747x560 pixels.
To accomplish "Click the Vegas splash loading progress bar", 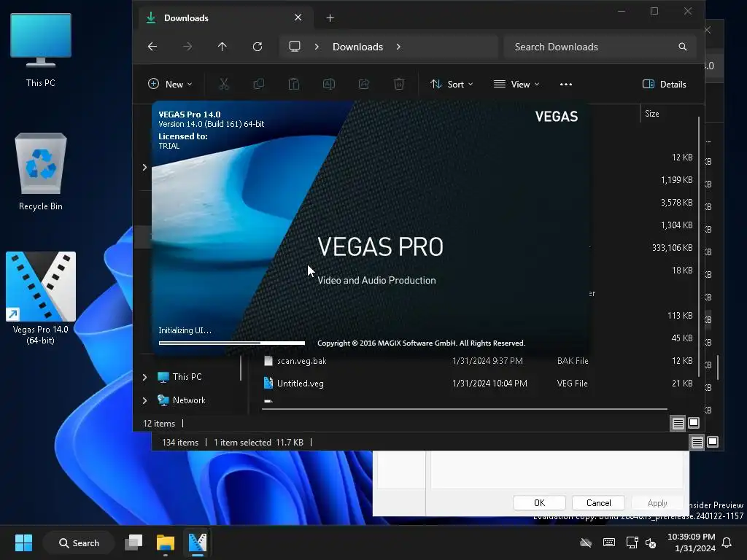I will 232,343.
